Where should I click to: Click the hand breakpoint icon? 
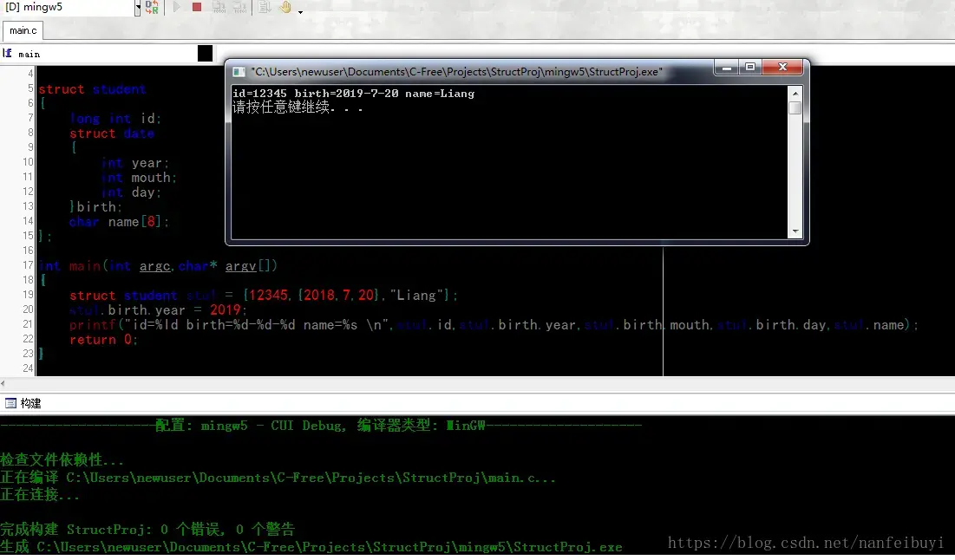pos(285,7)
